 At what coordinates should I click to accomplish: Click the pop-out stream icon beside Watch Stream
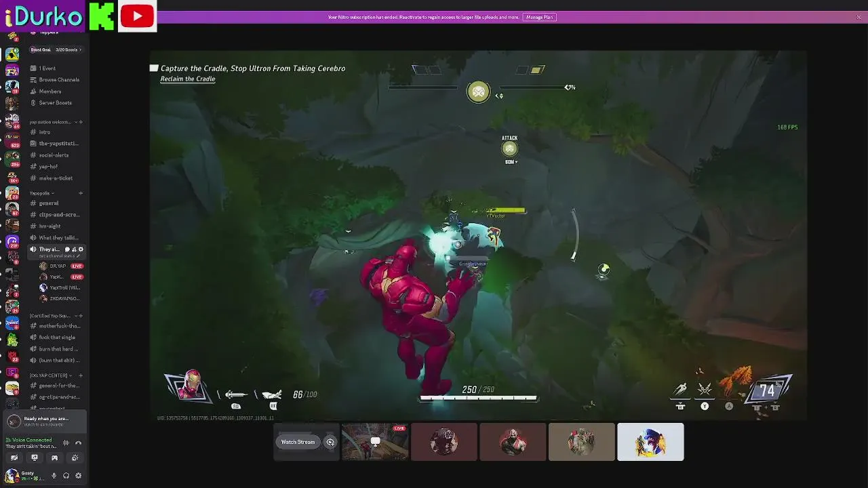pyautogui.click(x=330, y=442)
